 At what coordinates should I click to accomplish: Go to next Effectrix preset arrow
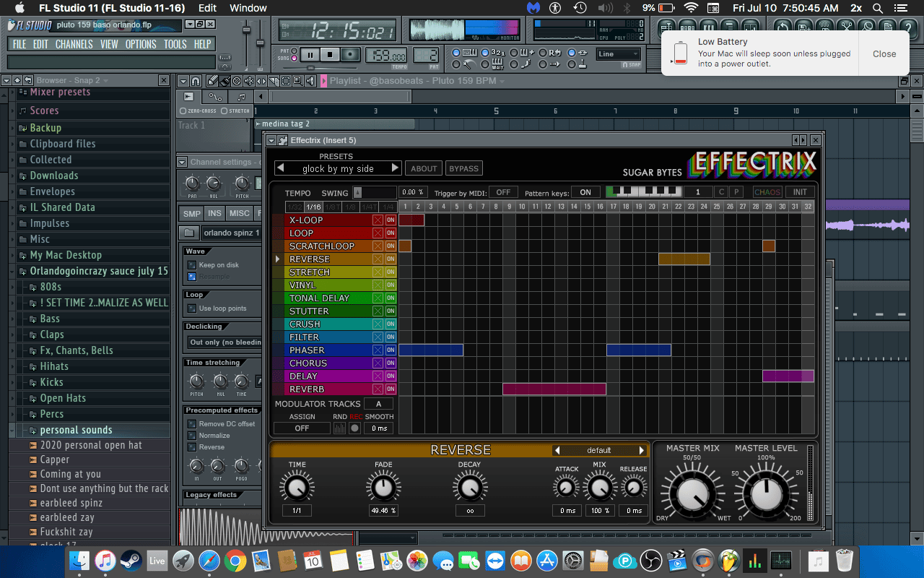click(x=395, y=168)
